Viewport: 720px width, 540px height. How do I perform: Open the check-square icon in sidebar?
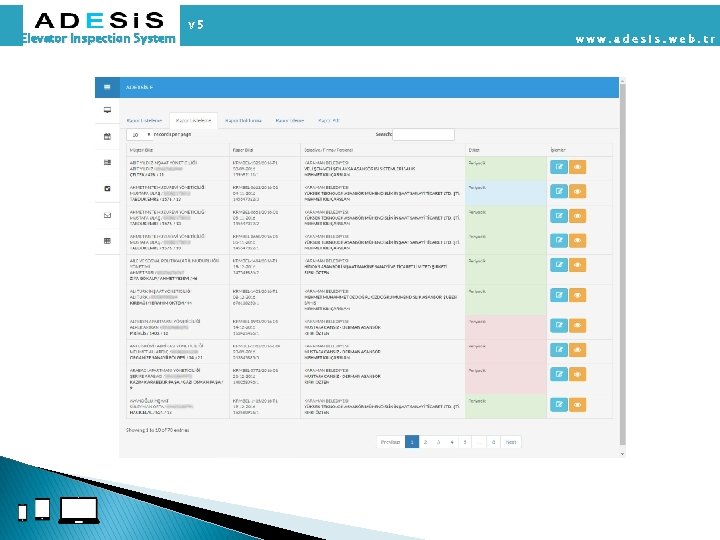pos(107,188)
